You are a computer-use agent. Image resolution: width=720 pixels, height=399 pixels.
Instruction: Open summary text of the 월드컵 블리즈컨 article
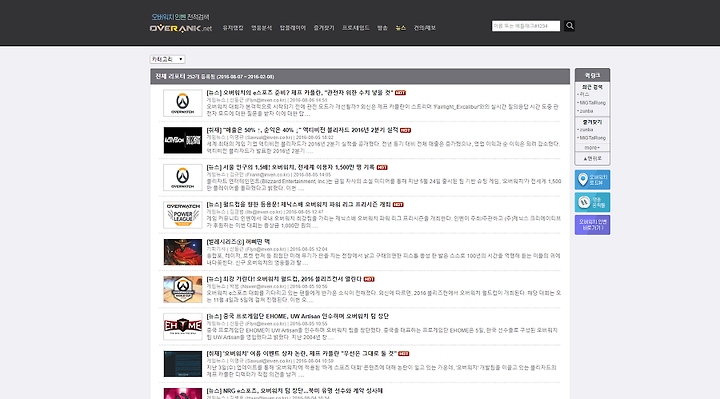pyautogui.click(x=383, y=296)
